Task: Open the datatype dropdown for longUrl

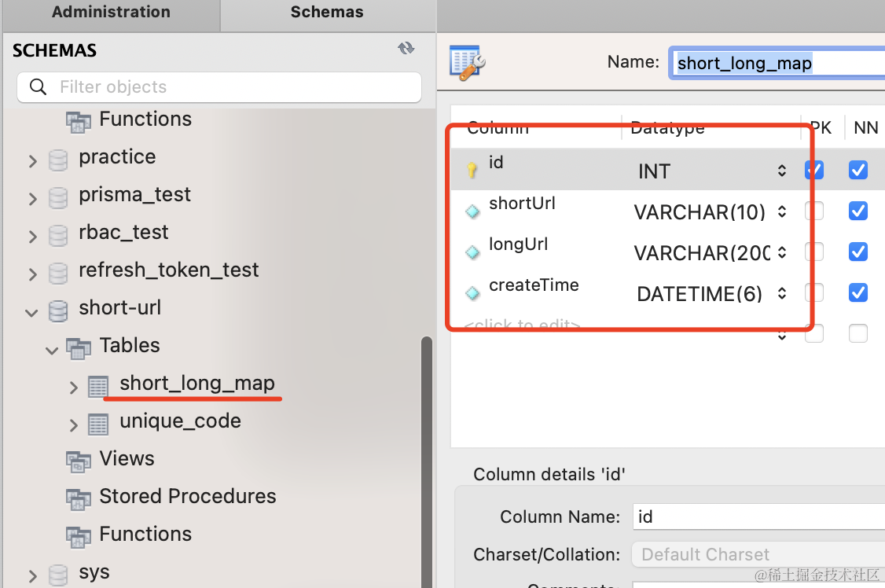Action: click(781, 252)
